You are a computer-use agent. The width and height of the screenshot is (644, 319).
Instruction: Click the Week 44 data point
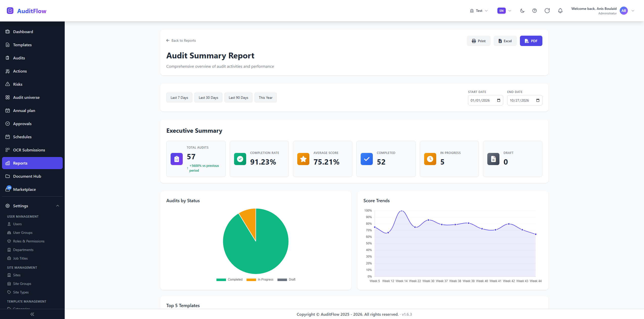536,234
